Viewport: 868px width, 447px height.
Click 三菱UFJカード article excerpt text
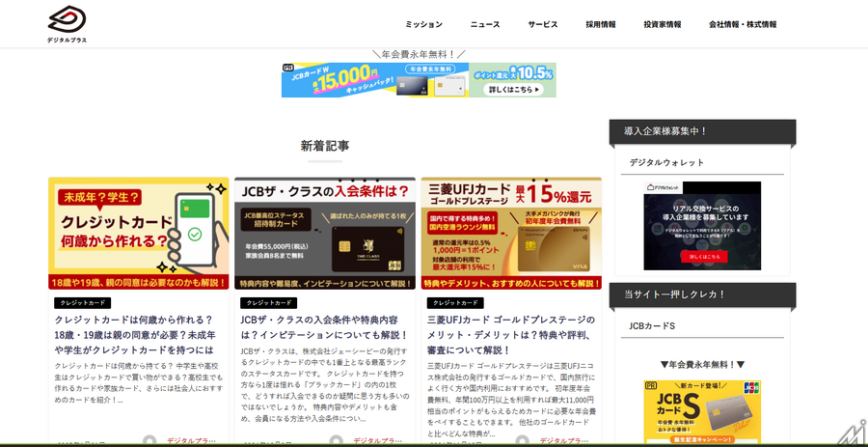pos(511,400)
